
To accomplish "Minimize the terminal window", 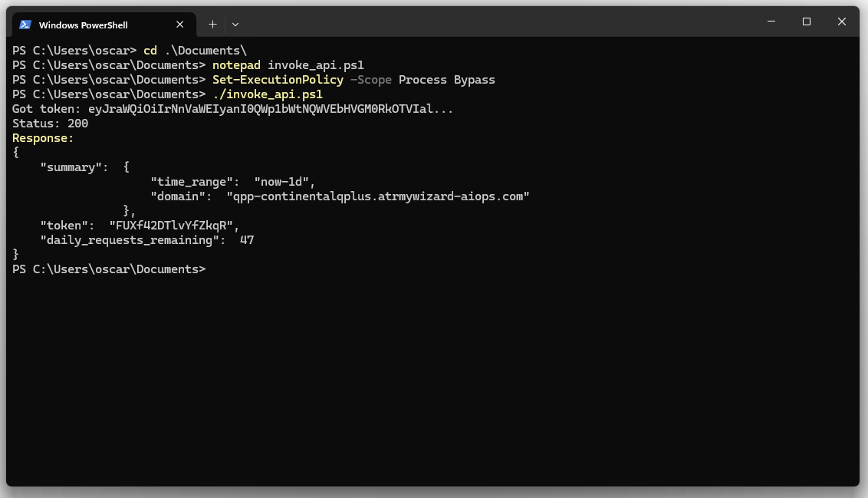I will [x=771, y=21].
